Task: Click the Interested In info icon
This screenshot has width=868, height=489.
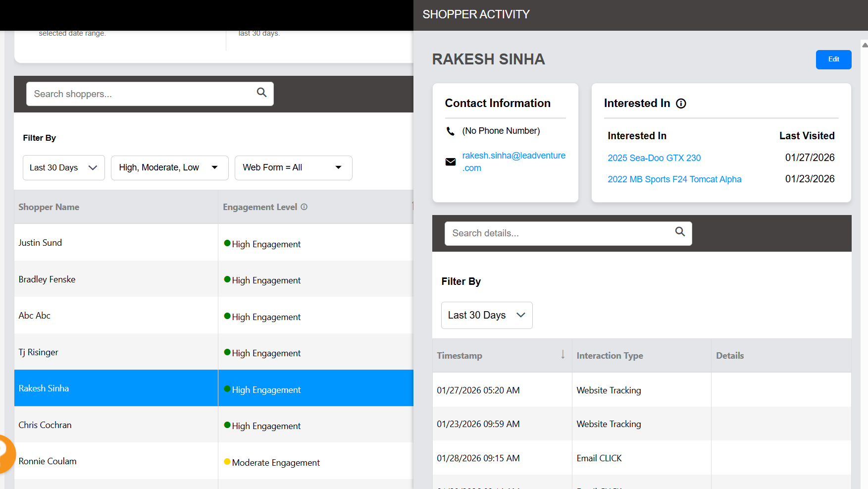Action: [x=681, y=104]
